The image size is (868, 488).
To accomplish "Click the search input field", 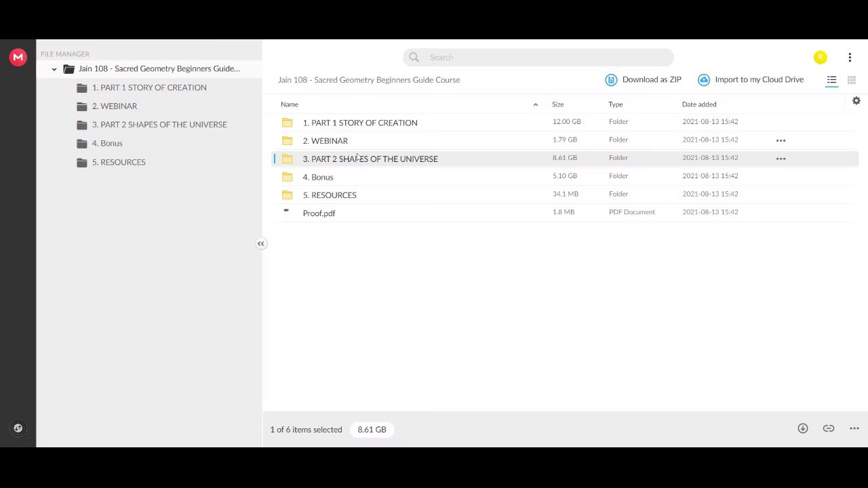I will pyautogui.click(x=538, y=58).
